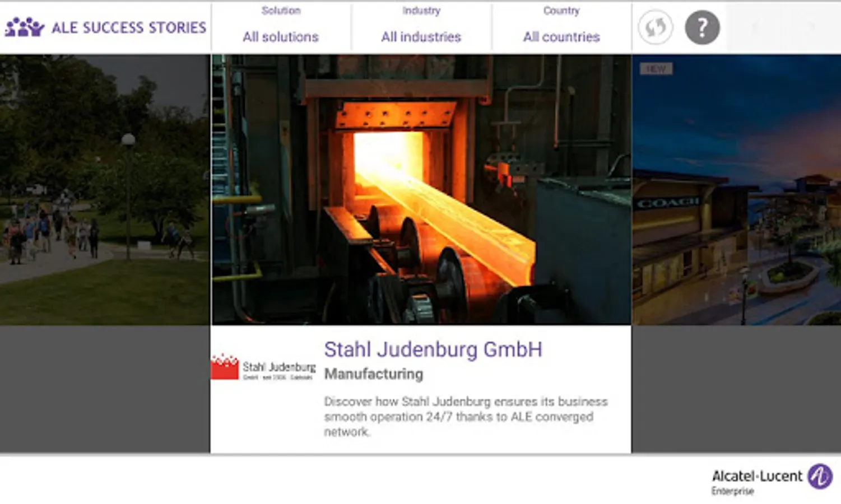Click the refresh circular arrows icon
Viewport: 841px width, 504px height.
click(x=655, y=27)
